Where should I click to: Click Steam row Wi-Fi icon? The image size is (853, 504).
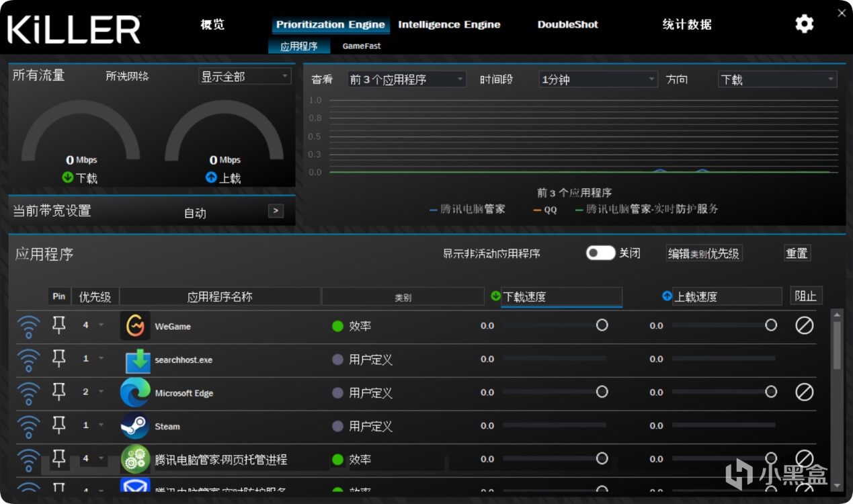pos(28,427)
